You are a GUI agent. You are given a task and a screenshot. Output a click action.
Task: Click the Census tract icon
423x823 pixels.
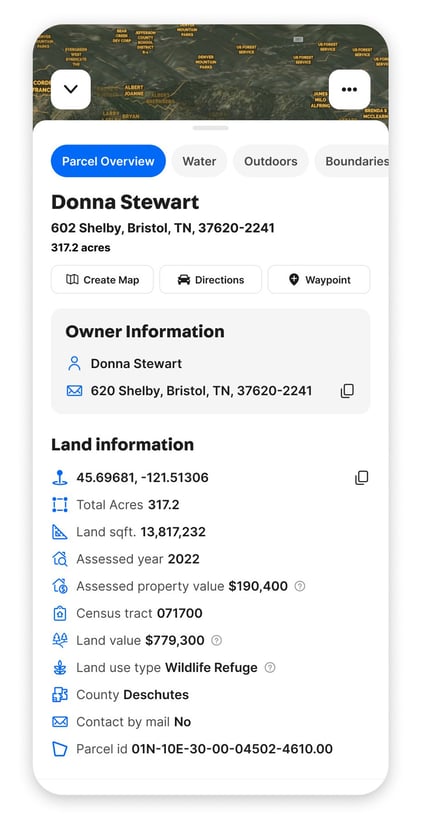tap(60, 614)
